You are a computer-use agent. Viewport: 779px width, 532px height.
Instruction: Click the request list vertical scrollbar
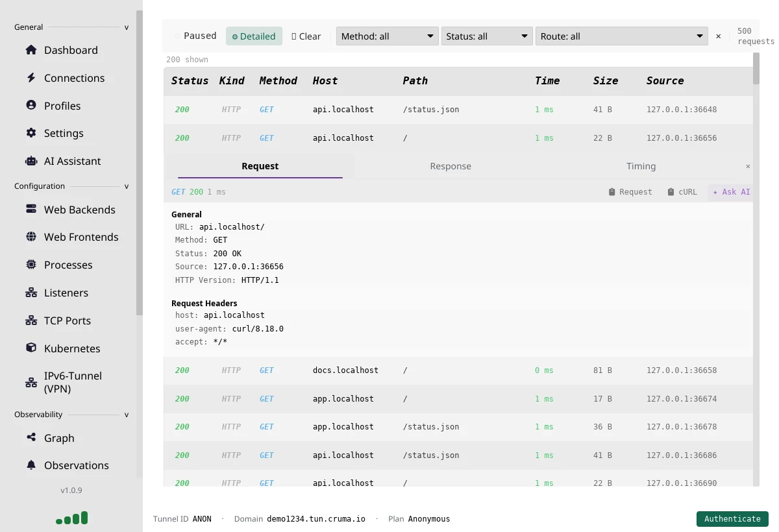(756, 68)
